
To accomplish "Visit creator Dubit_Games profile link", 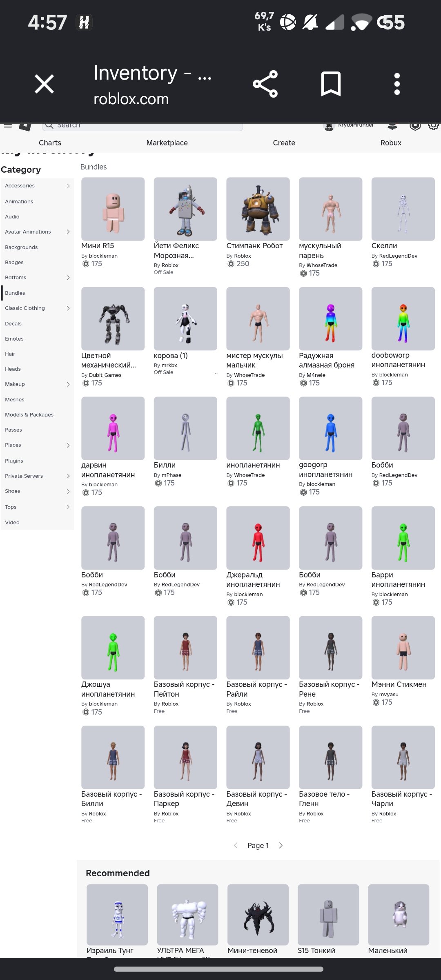I will point(105,375).
